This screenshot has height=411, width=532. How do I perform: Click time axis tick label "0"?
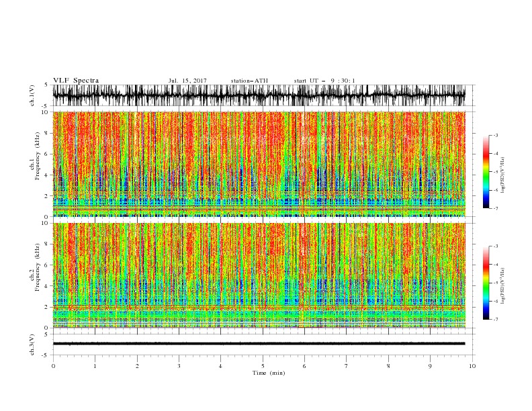coord(53,366)
